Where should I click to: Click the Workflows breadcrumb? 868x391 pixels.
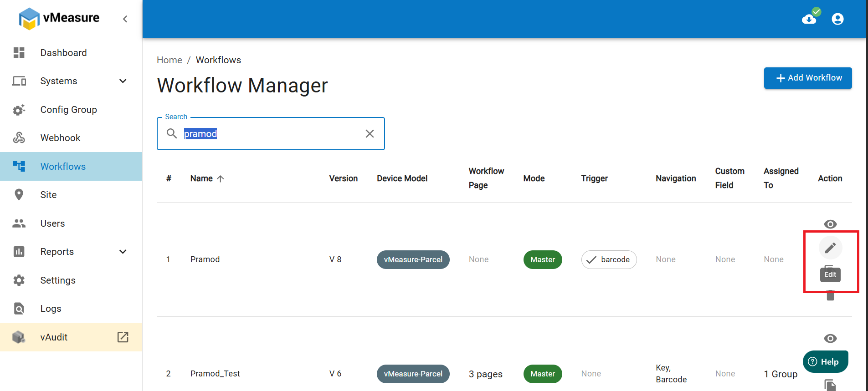pyautogui.click(x=218, y=60)
